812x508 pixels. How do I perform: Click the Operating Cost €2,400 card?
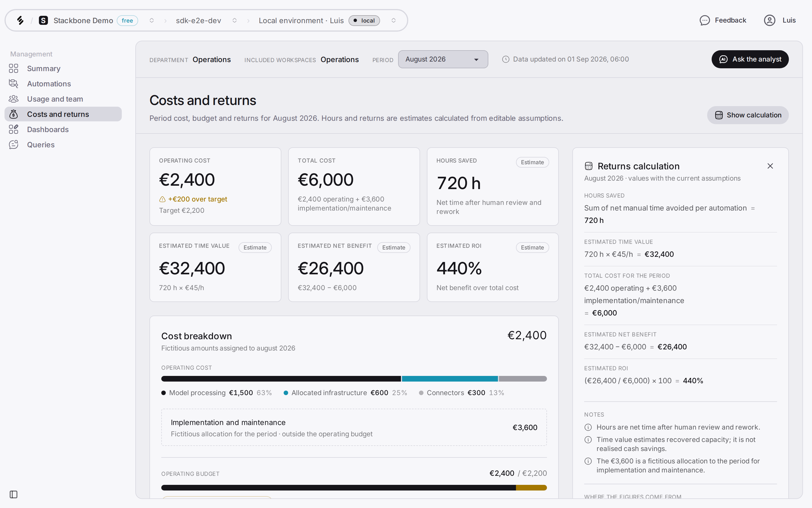coord(215,187)
